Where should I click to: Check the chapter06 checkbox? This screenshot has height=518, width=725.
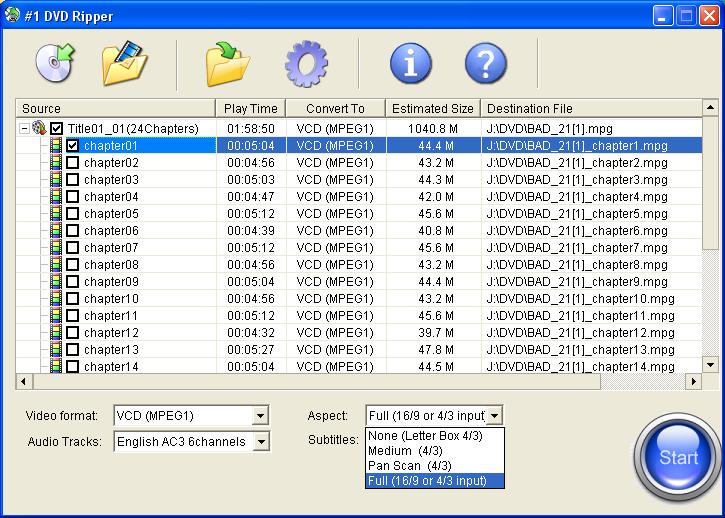(72, 230)
